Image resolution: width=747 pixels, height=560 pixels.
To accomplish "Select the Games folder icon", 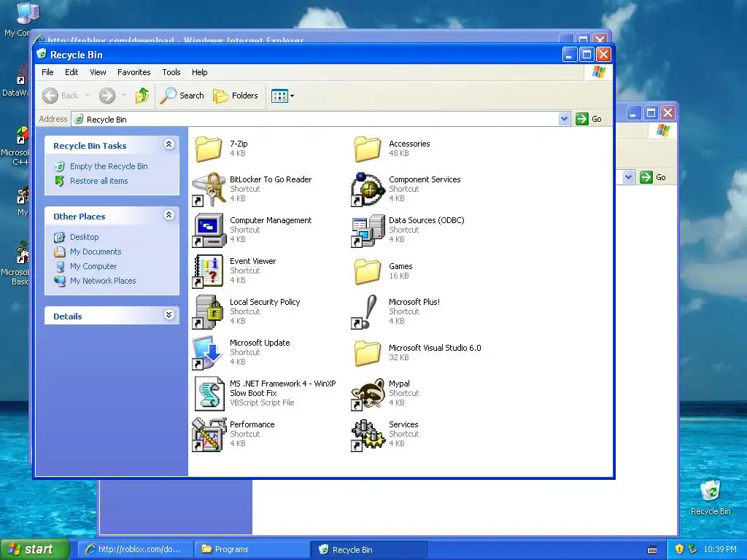I will coord(368,271).
